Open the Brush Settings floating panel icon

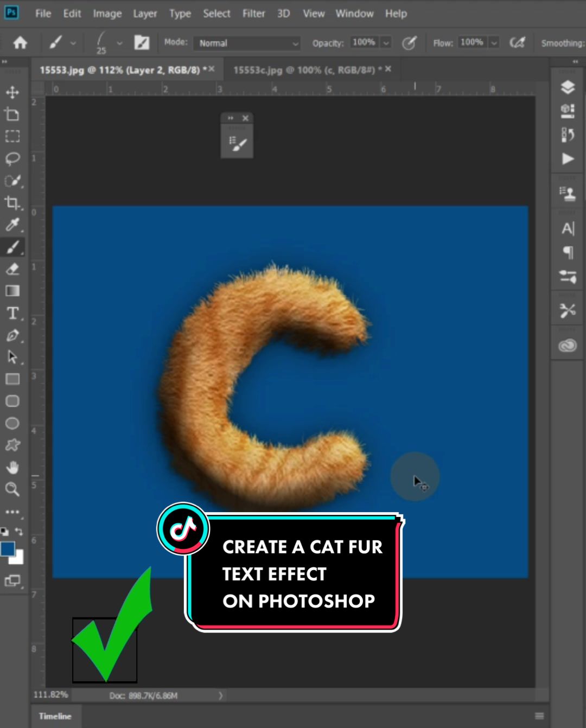[237, 144]
